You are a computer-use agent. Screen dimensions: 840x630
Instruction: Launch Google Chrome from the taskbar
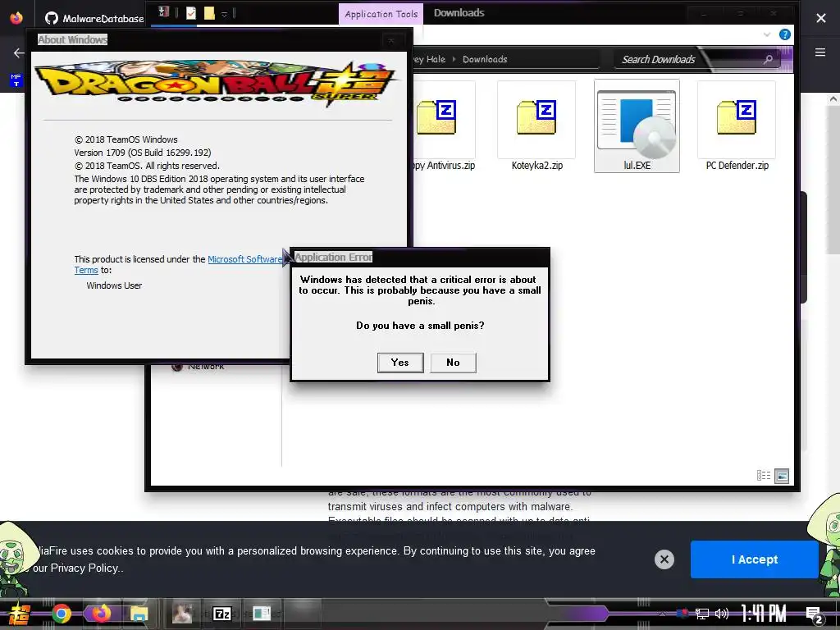61,614
